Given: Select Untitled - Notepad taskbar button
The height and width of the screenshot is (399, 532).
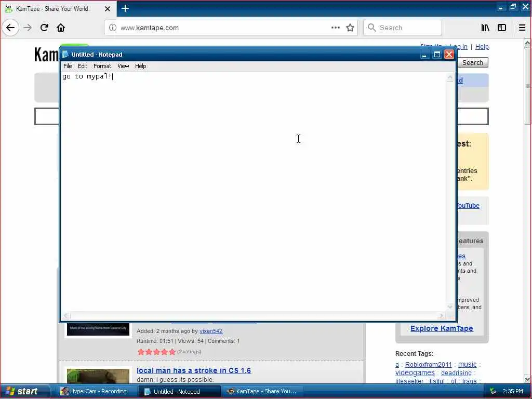Looking at the screenshot, I should click(179, 391).
